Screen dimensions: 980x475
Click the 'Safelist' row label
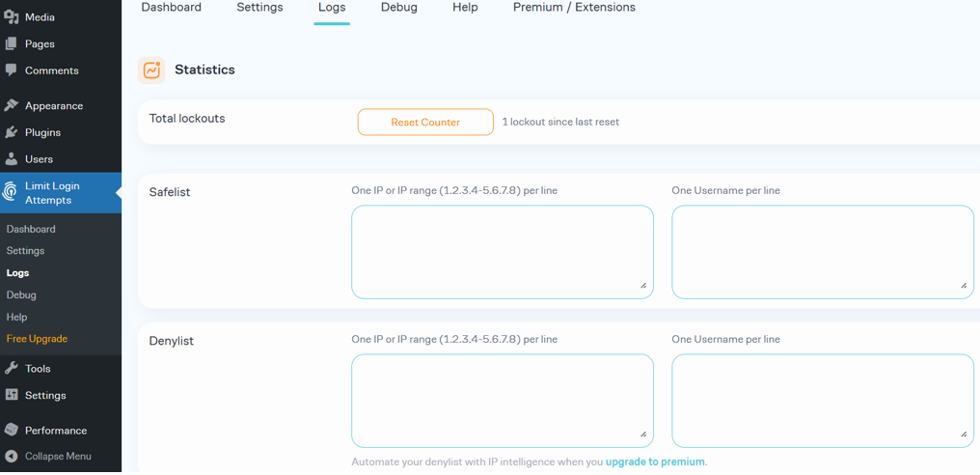click(170, 192)
